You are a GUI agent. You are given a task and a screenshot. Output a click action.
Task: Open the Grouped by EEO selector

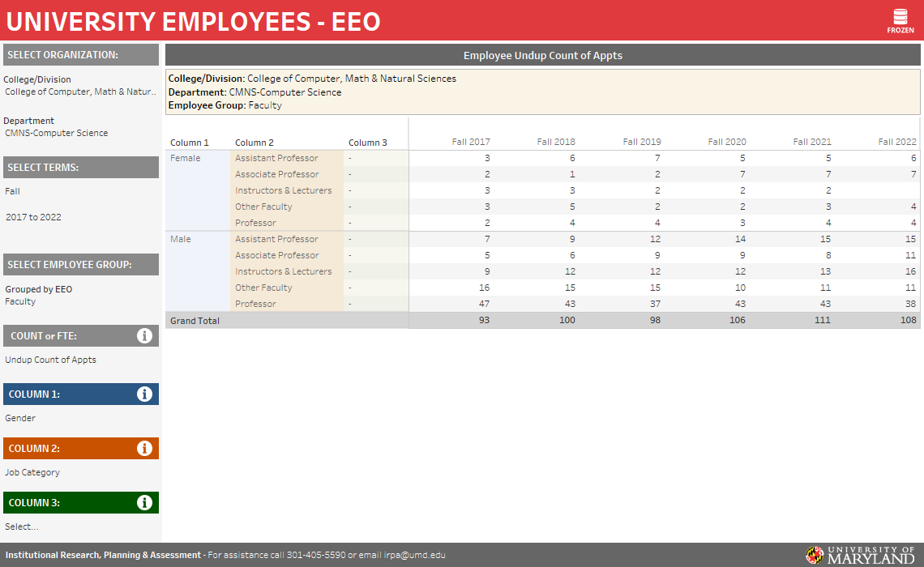(38, 289)
